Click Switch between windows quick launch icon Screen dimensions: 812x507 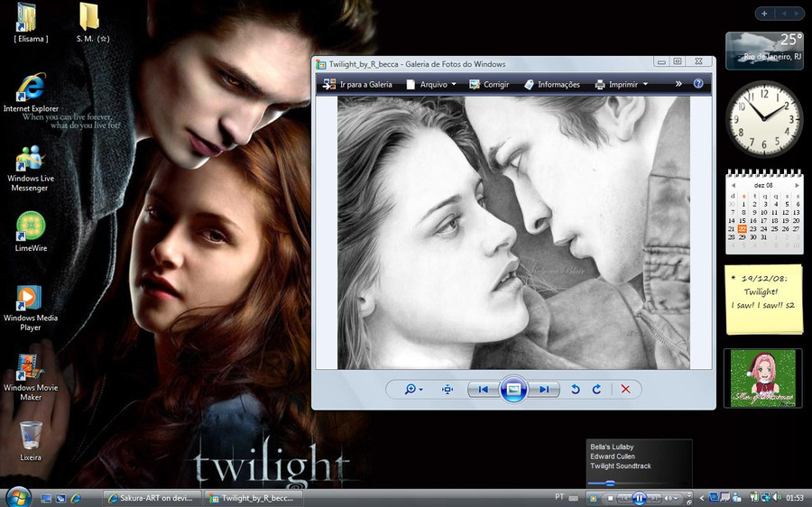[x=60, y=498]
